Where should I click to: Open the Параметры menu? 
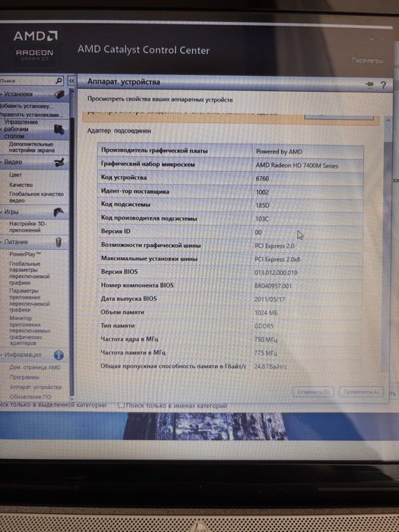click(367, 61)
